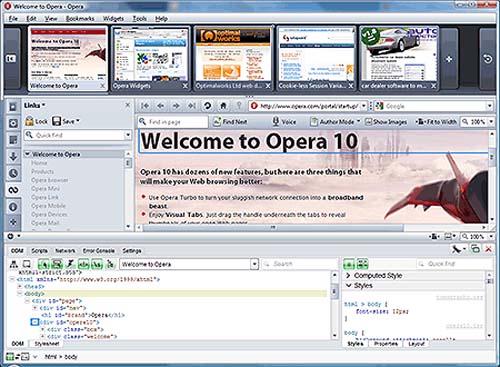Go back one page
This screenshot has height=367, width=500.
pyautogui.click(x=161, y=106)
